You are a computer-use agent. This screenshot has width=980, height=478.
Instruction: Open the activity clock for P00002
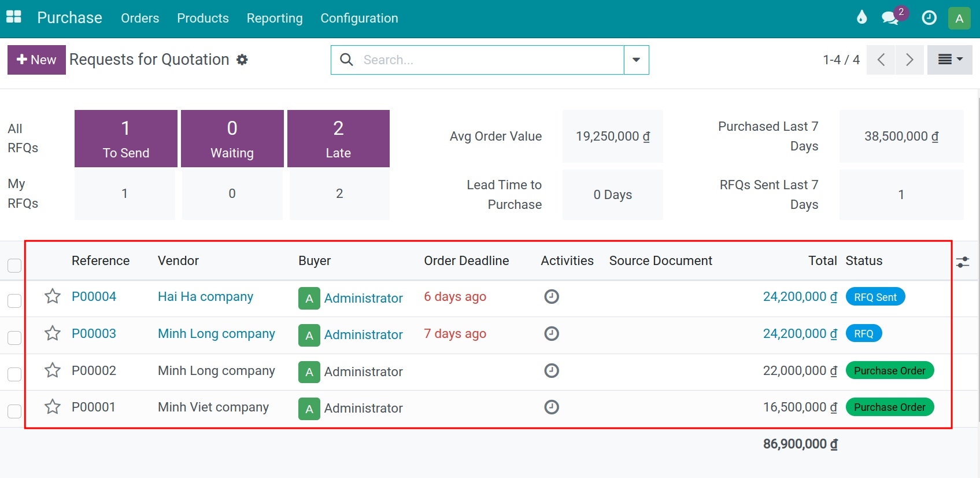click(552, 370)
